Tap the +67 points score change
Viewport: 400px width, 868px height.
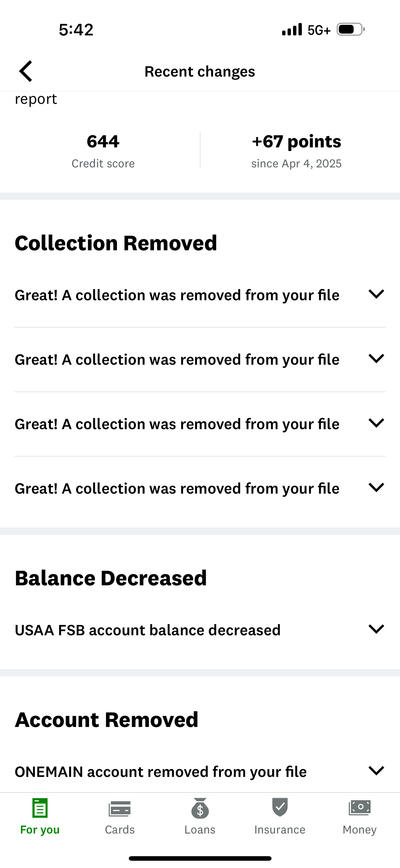coord(296,142)
